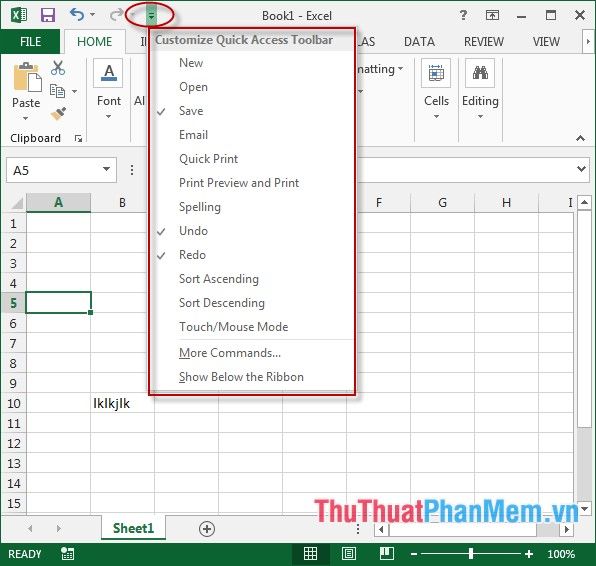Select column A header
The height and width of the screenshot is (566, 596).
(x=58, y=203)
